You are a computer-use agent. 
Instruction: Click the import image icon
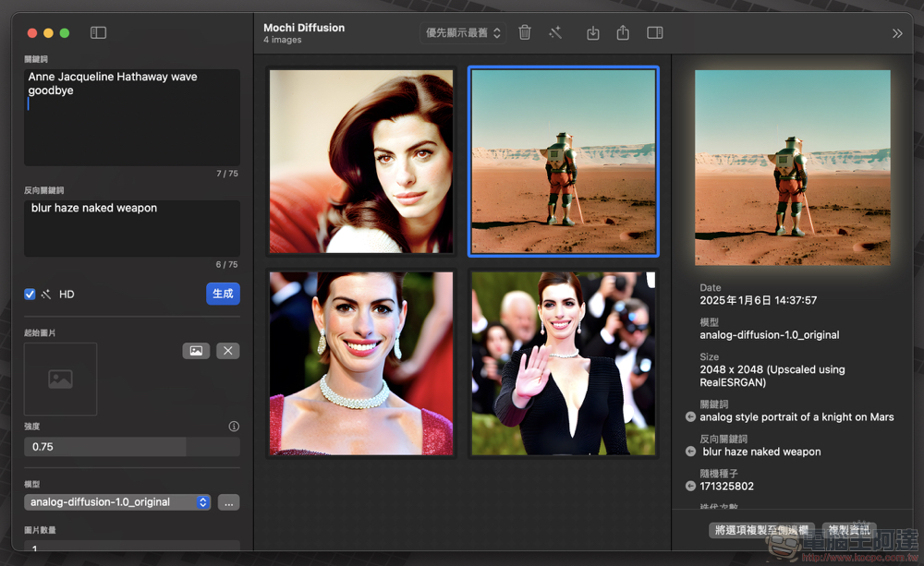(593, 33)
